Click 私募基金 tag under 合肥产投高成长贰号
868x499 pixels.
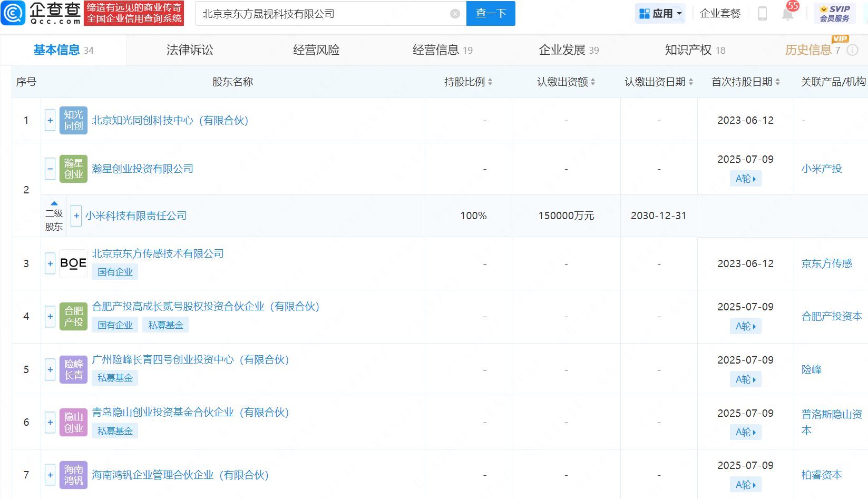[165, 325]
